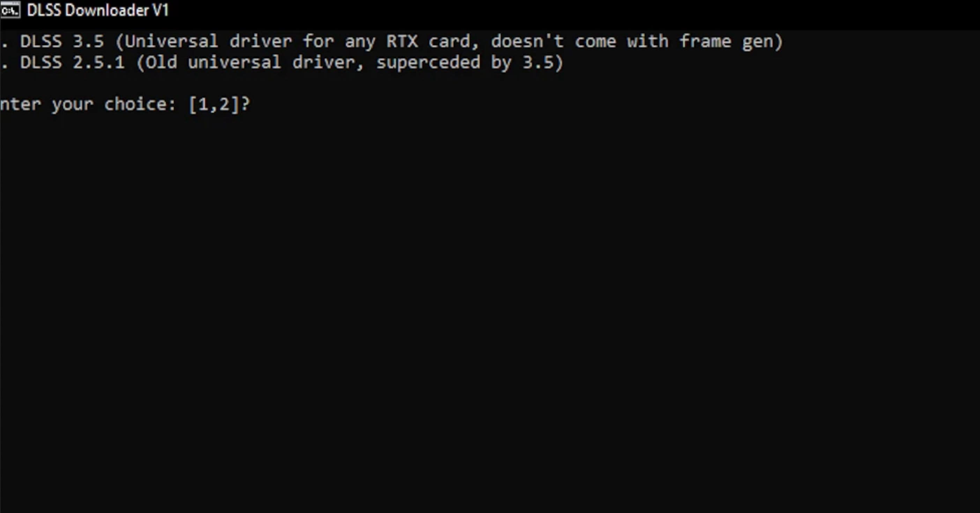The image size is (980, 513).
Task: Click the words "Universal driver" on first line
Action: click(208, 42)
